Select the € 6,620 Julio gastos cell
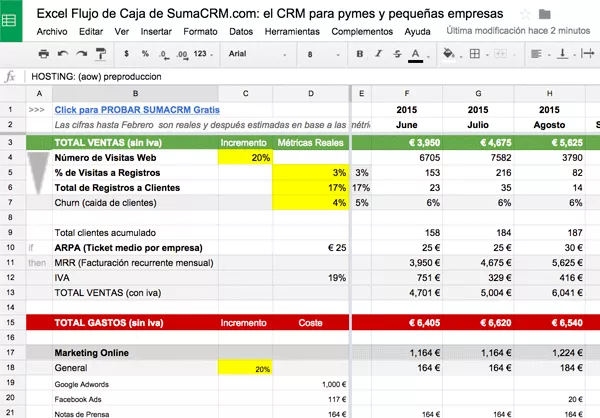 click(478, 322)
